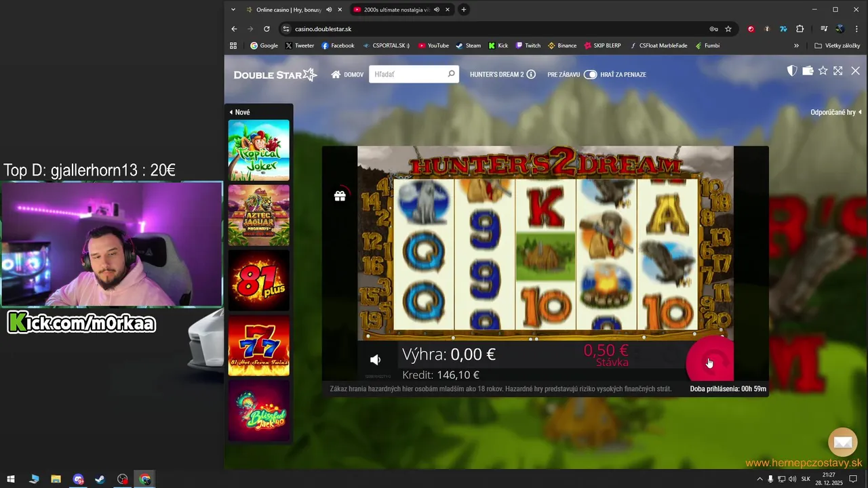Open the Tweeter bookmark
This screenshot has width=868, height=488.
[299, 45]
